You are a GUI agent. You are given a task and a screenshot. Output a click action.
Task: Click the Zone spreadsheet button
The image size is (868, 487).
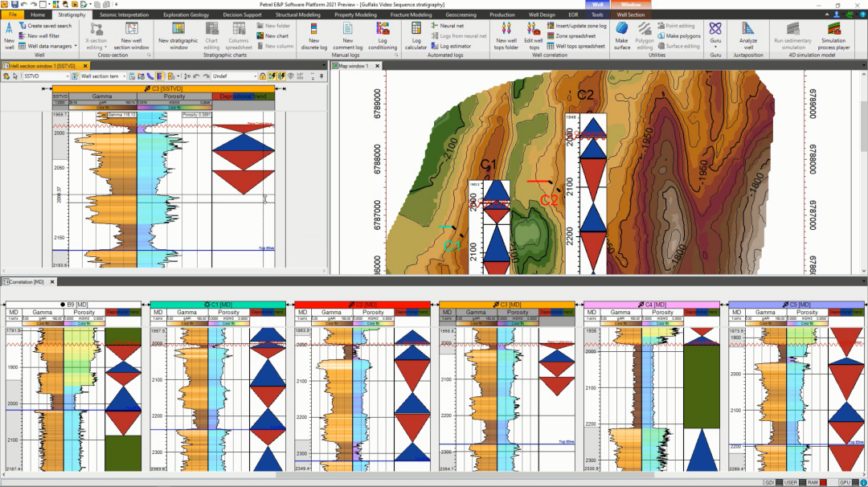tap(575, 36)
